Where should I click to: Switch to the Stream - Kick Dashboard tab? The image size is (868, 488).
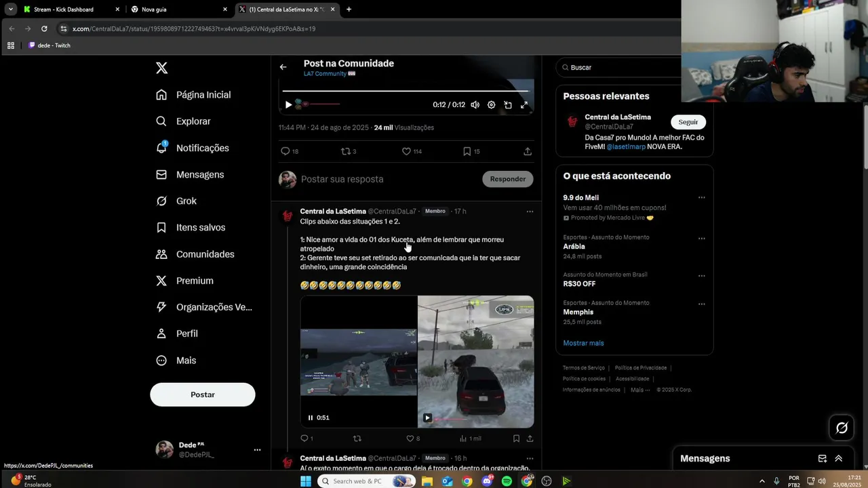[71, 9]
